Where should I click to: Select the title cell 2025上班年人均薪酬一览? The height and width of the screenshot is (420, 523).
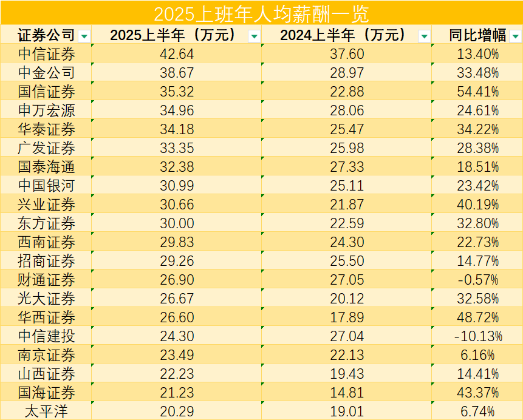pyautogui.click(x=261, y=13)
